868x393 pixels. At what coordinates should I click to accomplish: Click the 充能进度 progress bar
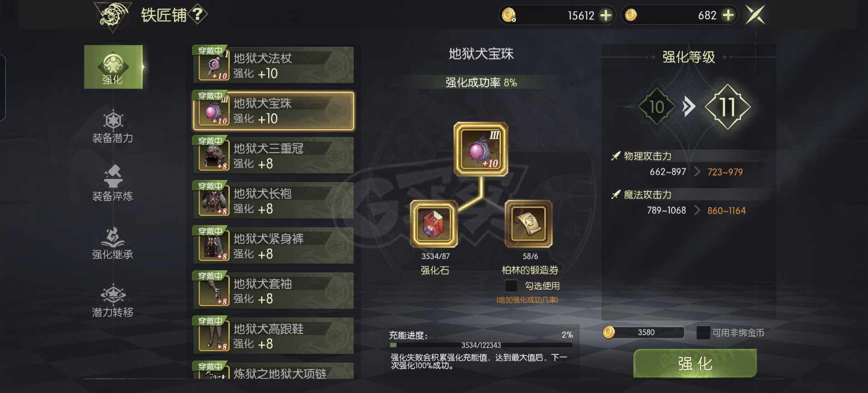click(x=481, y=345)
